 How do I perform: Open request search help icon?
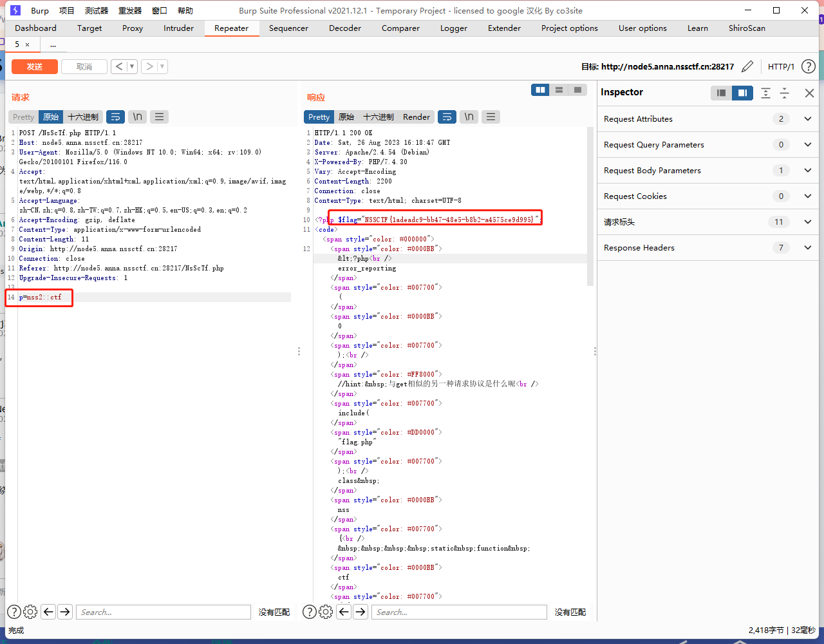tap(14, 612)
